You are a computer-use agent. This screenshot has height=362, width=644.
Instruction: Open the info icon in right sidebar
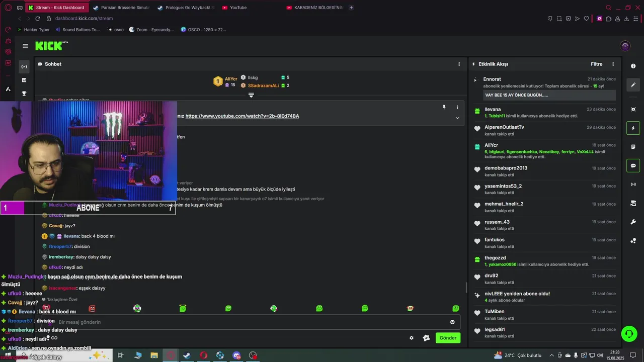[633, 66]
